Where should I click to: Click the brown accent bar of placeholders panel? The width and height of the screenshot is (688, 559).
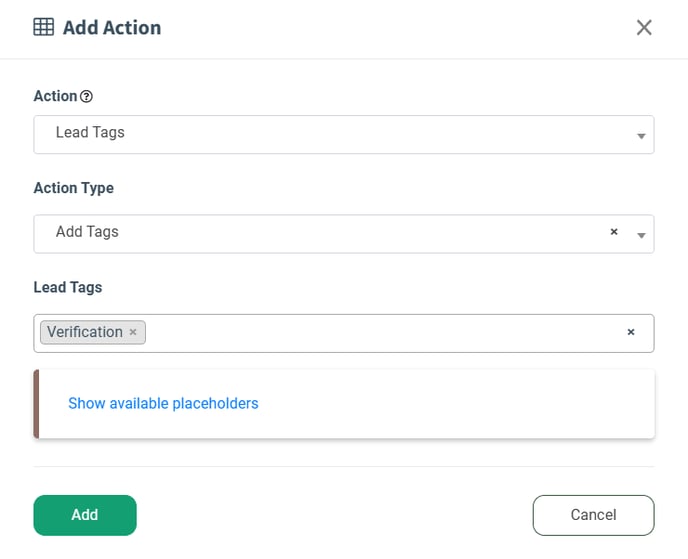(36, 404)
